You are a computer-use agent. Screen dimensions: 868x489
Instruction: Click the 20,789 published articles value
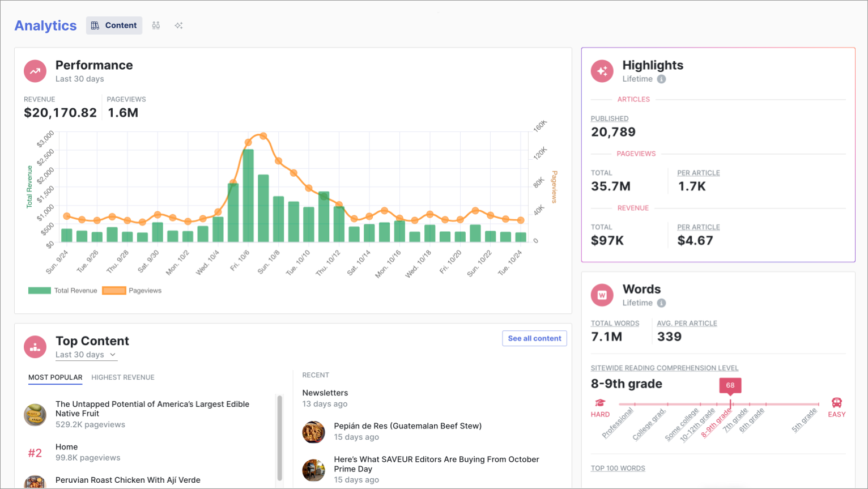[613, 132]
